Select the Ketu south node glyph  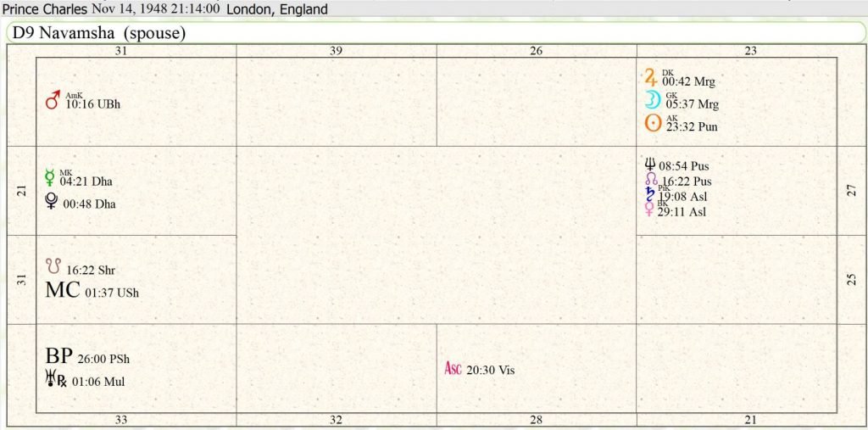coord(53,265)
